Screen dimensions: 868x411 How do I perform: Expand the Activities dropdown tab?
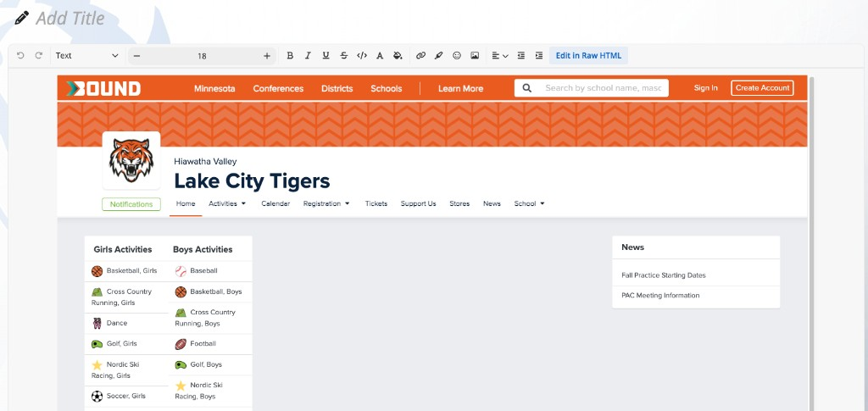click(x=227, y=203)
